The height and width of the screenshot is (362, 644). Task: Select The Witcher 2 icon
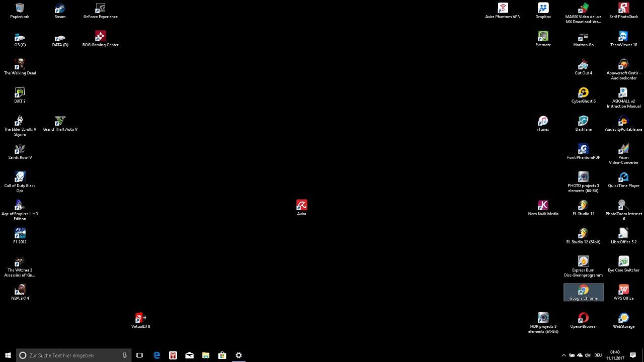pyautogui.click(x=20, y=266)
